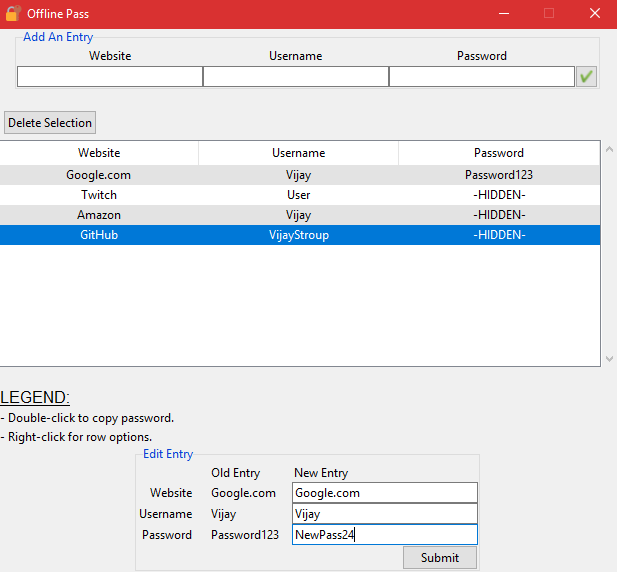The height and width of the screenshot is (572, 617).
Task: Sort by the Website column header
Action: click(x=99, y=153)
